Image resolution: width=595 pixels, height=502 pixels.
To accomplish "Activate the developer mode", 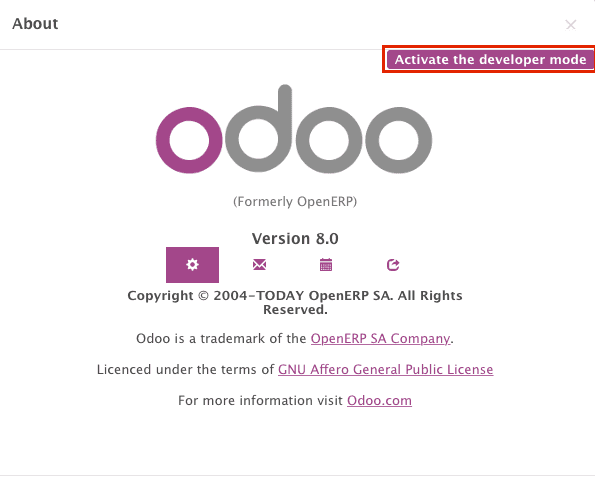I will (x=490, y=60).
